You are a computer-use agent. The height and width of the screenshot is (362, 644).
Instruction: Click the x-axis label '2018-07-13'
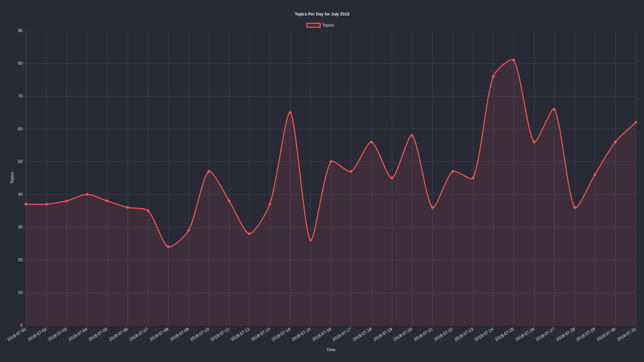261,335
